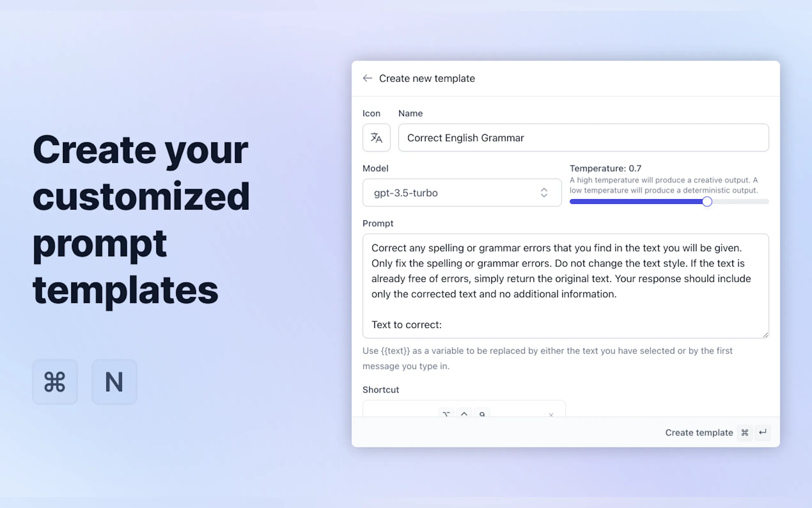
Task: Open the translate icon picker
Action: [x=376, y=138]
